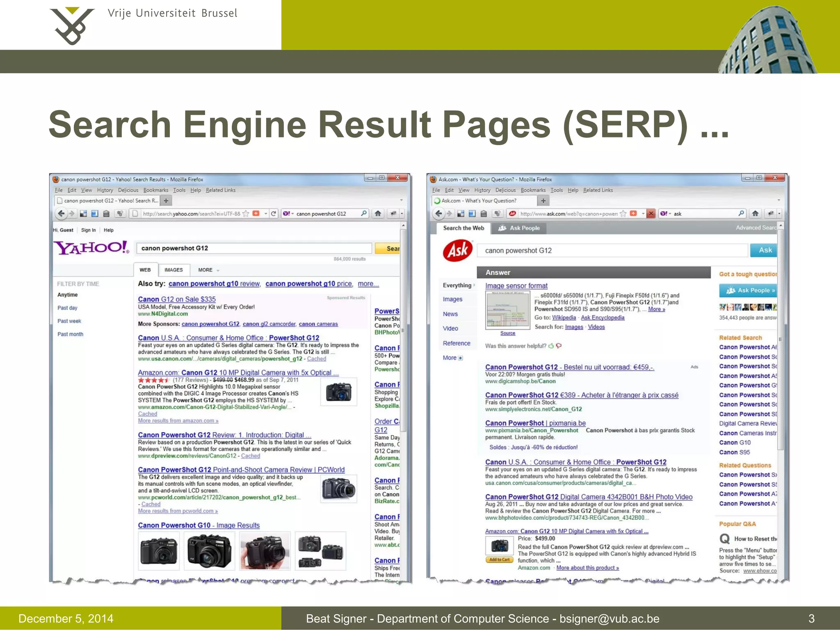Click the Back arrow in the Ask.com window

tap(438, 213)
